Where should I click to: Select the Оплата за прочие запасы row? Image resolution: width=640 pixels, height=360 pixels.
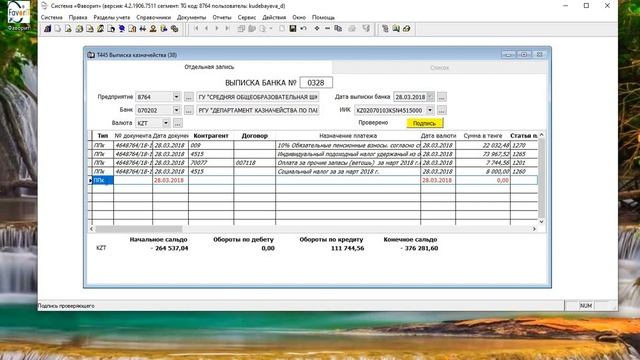[313, 163]
